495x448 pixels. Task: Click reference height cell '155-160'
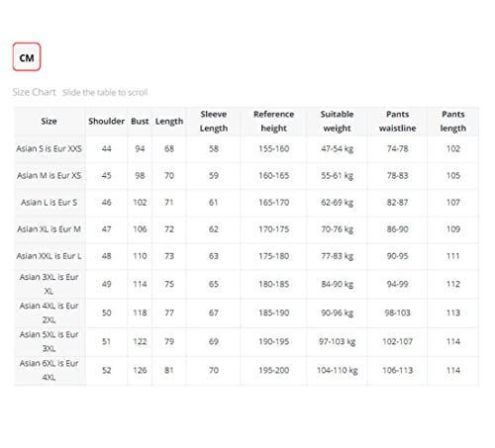(x=273, y=148)
